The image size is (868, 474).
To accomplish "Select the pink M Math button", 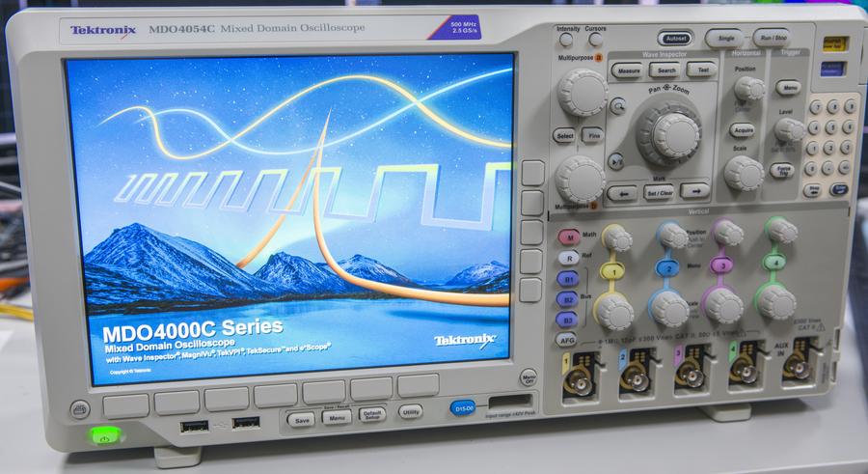I will 569,237.
